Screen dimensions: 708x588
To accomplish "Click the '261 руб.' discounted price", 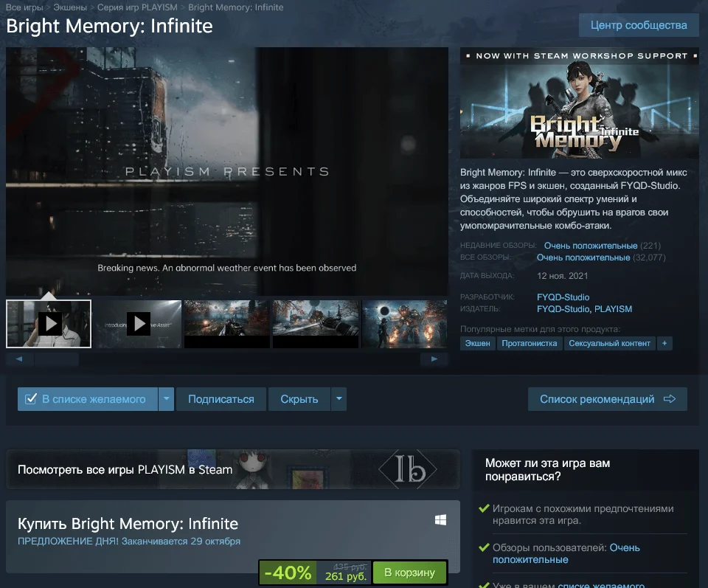I will (346, 576).
